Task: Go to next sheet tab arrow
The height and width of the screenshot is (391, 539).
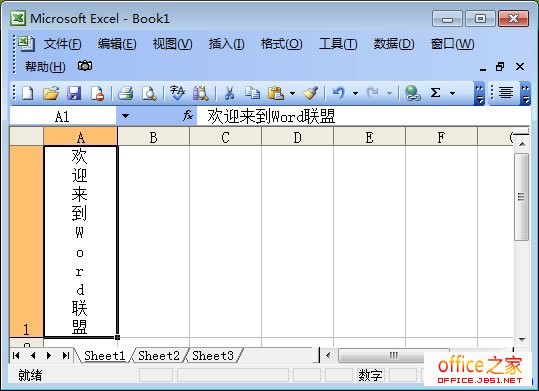Action: 49,355
